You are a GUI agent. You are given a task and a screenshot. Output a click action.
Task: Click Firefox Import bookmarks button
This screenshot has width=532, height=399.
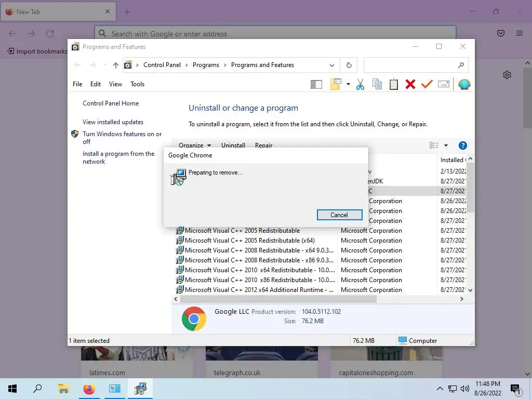click(37, 51)
